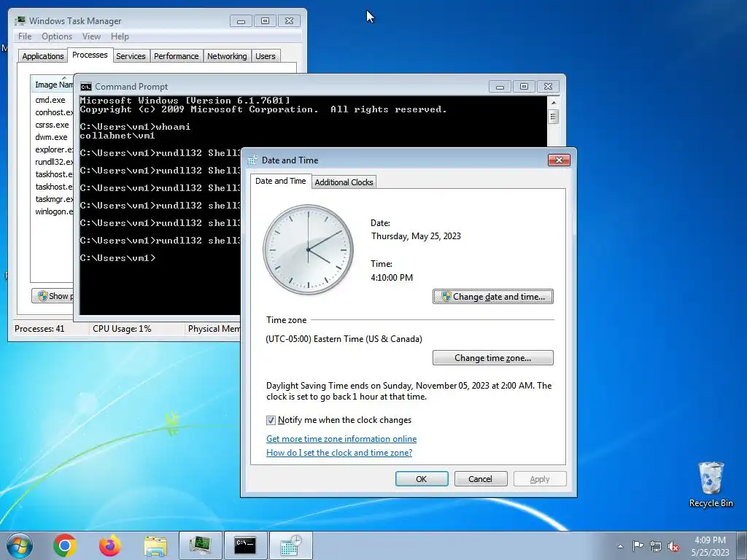747x560 pixels.
Task: Maximize the Windows Task Manager window
Action: [x=265, y=21]
